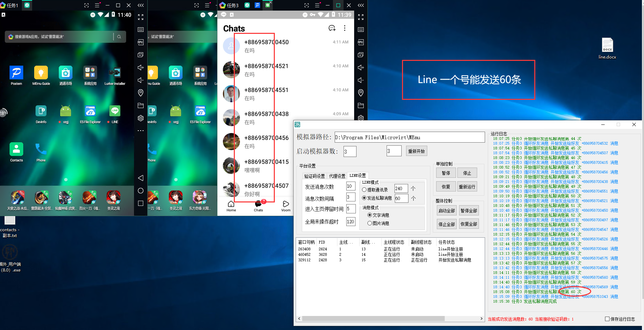Click the 任务3 hamburger menu icon
This screenshot has width=644, height=330.
pyautogui.click(x=317, y=5)
